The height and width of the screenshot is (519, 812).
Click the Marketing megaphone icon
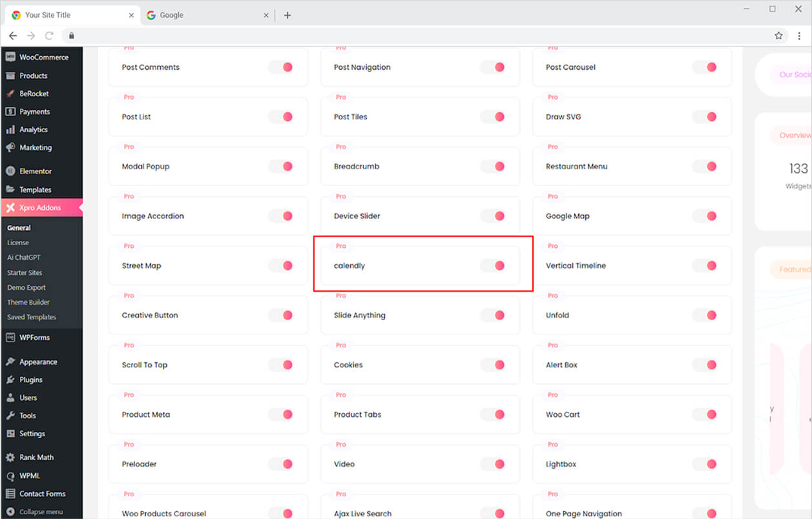pos(10,148)
